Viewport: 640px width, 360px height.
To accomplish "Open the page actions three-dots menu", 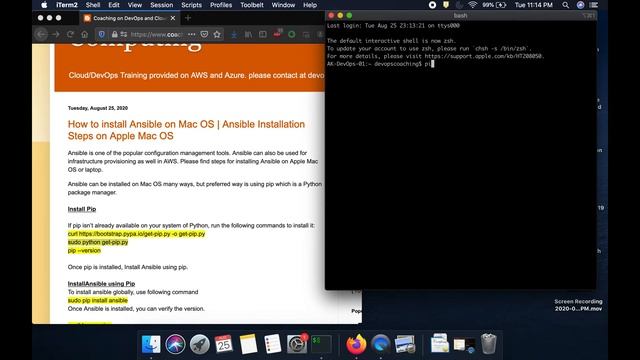I will point(191,34).
